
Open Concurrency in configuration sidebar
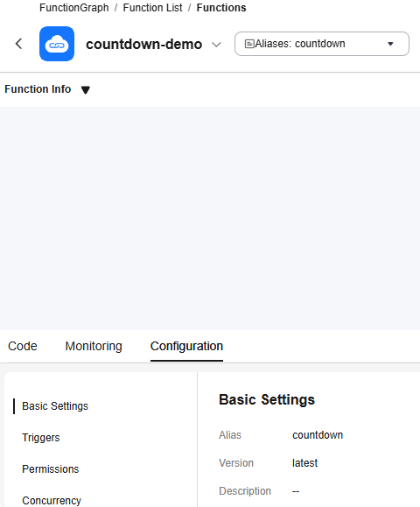click(x=52, y=500)
